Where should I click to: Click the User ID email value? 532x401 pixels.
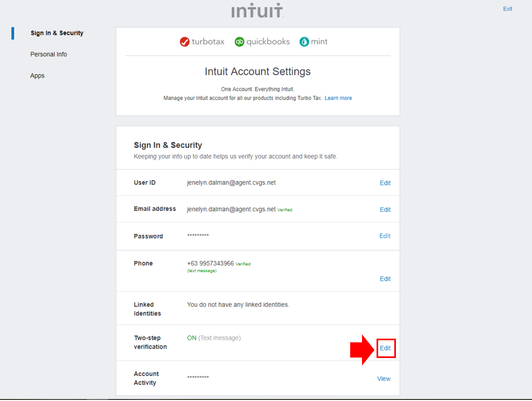point(231,183)
